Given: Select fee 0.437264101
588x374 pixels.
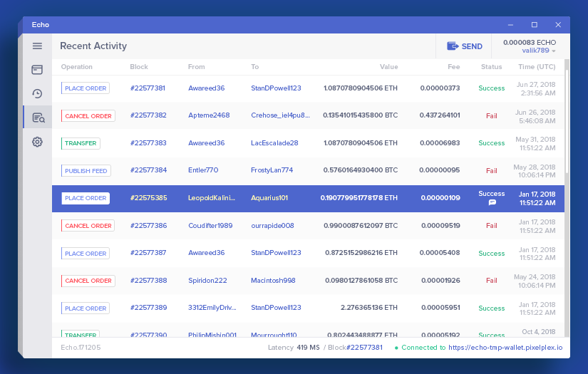Looking at the screenshot, I should [440, 115].
